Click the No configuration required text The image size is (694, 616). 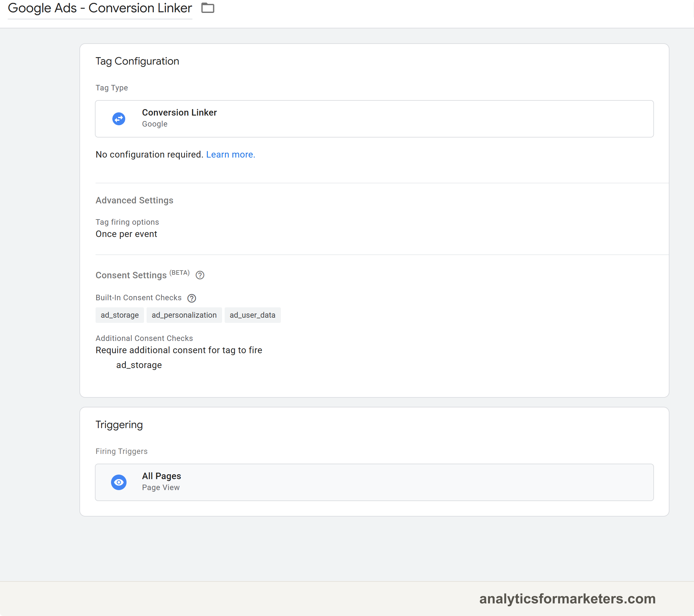pyautogui.click(x=149, y=155)
